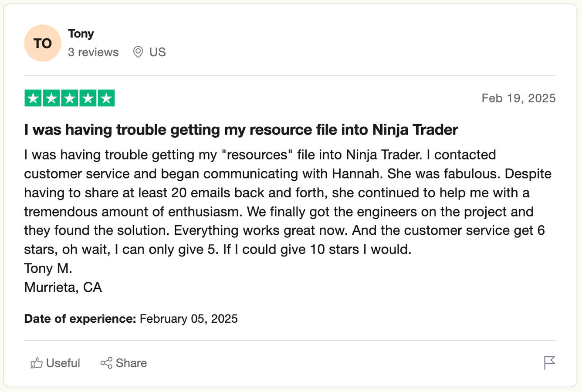
Task: Click the thumbs-up icon beside Useful
Action: [x=37, y=363]
